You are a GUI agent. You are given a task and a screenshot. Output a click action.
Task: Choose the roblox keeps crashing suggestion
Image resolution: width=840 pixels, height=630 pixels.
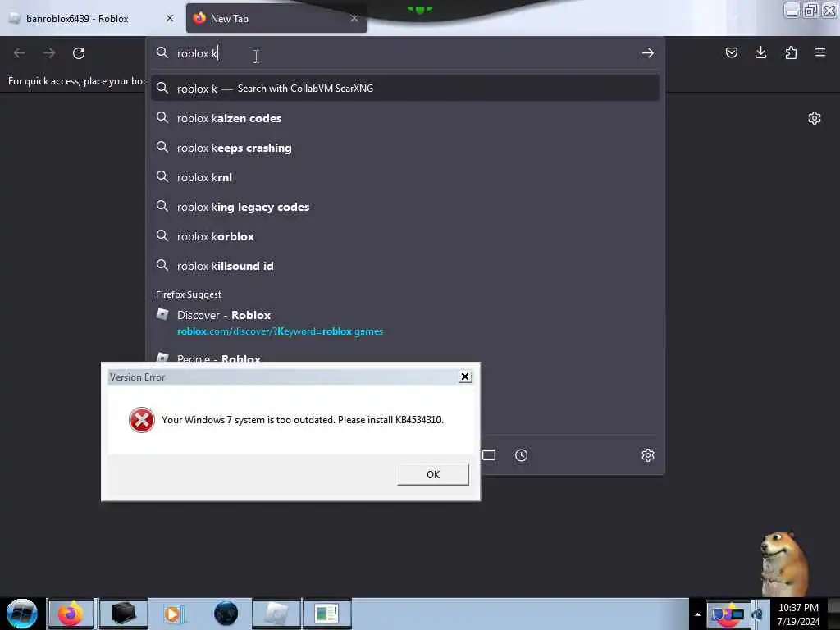pos(405,148)
